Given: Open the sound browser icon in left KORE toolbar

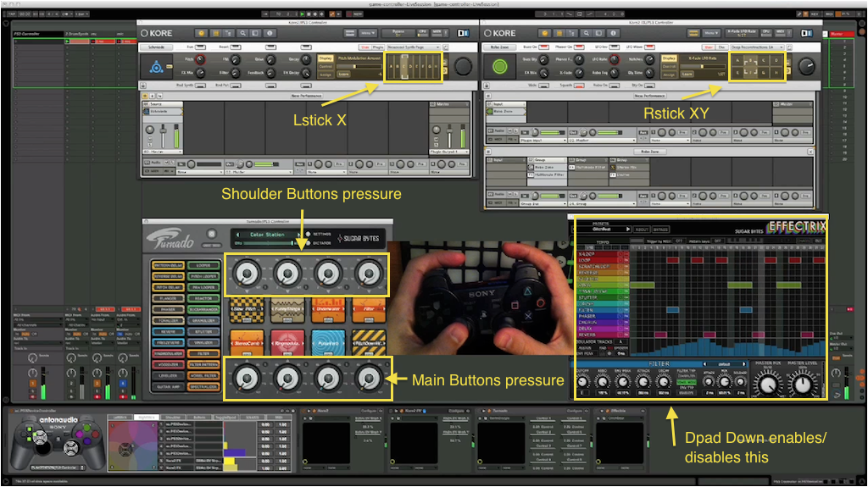Looking at the screenshot, I should coord(201,33).
